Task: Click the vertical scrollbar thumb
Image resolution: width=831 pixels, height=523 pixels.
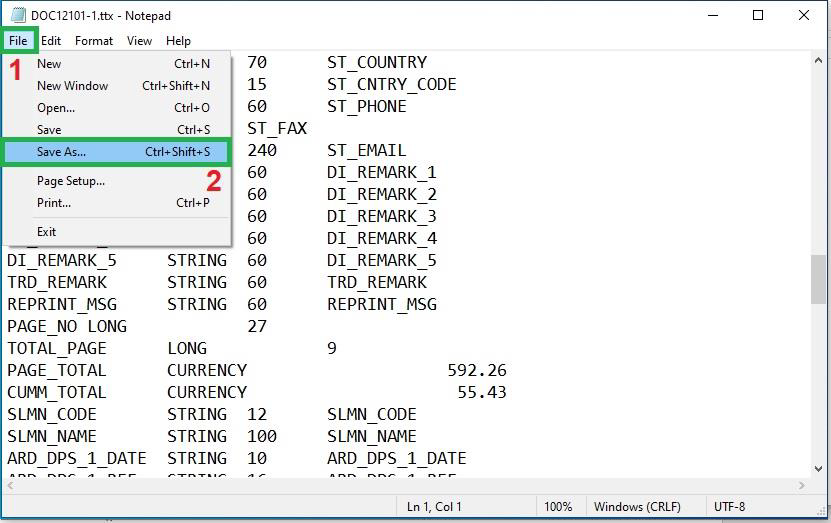Action: (818, 278)
